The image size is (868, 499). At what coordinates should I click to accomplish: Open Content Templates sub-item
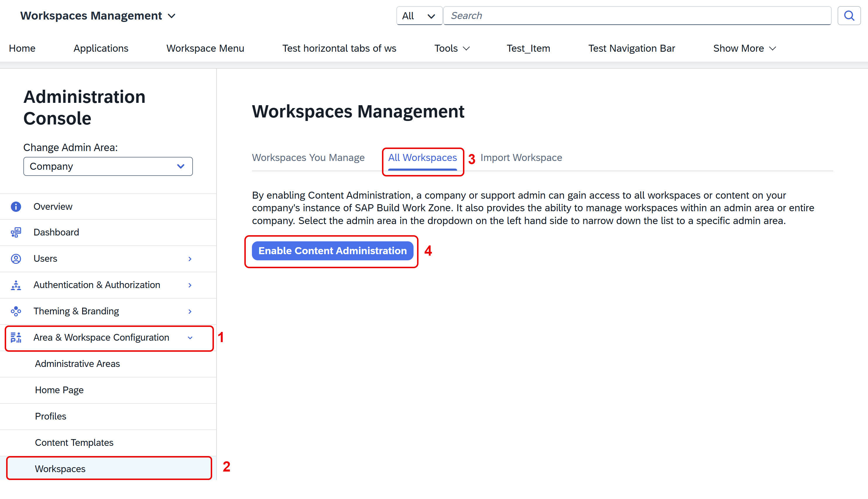tap(108, 443)
